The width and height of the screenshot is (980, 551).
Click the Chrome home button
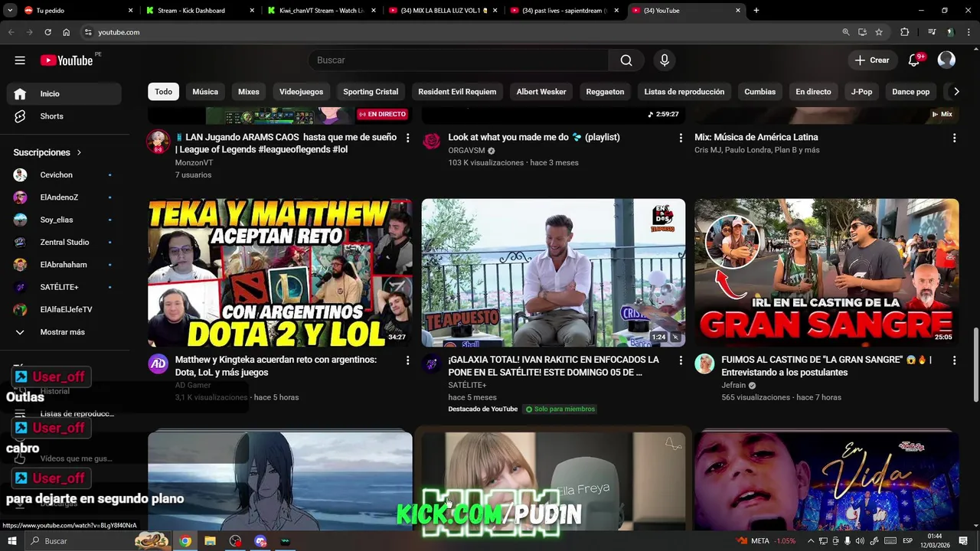click(67, 32)
